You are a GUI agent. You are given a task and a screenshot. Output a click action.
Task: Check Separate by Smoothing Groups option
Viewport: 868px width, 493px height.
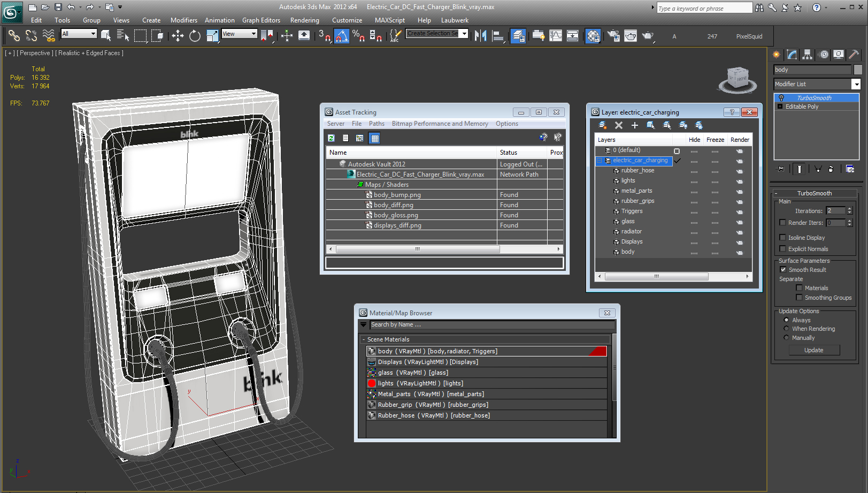tap(799, 298)
